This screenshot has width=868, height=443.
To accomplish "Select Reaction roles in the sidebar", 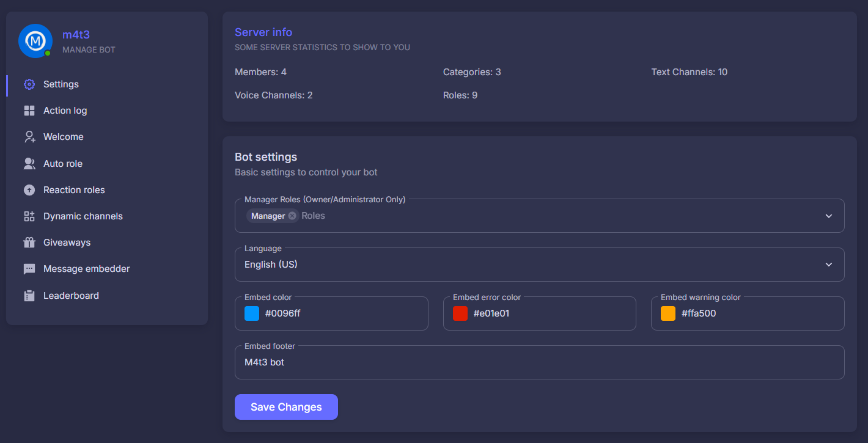I will (x=107, y=190).
